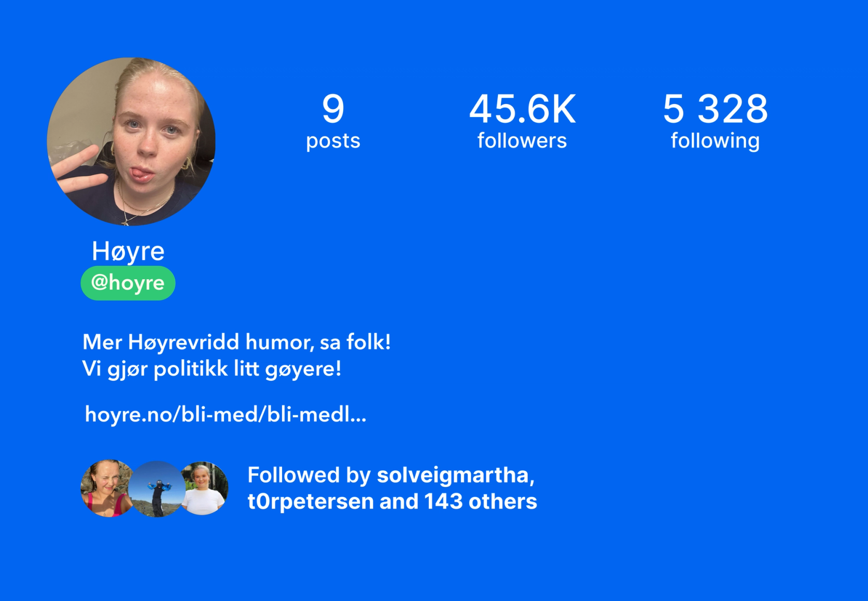Click the 'following' label under 5 328
This screenshot has height=601, width=868.
click(715, 140)
